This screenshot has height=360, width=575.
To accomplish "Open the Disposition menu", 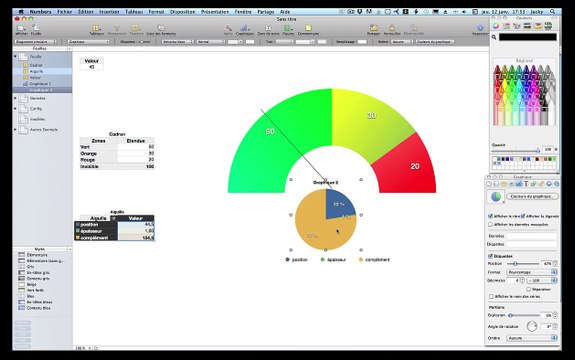I will click(182, 12).
